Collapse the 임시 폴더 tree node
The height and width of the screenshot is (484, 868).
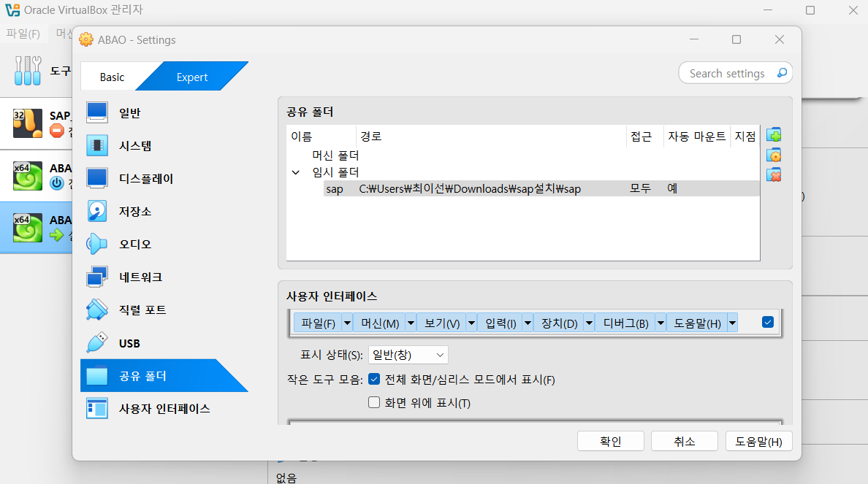(x=296, y=172)
